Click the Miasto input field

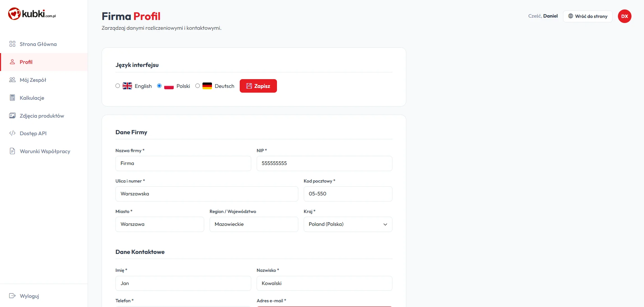click(x=160, y=224)
